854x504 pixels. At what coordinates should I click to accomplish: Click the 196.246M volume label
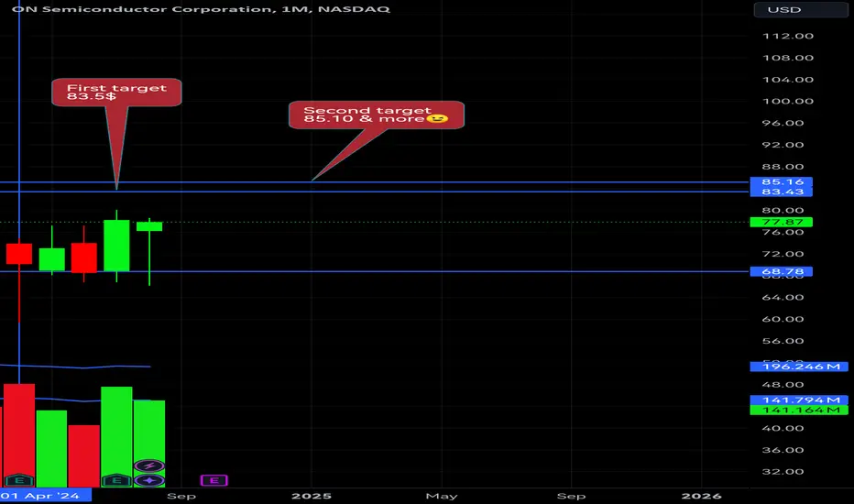[799, 367]
